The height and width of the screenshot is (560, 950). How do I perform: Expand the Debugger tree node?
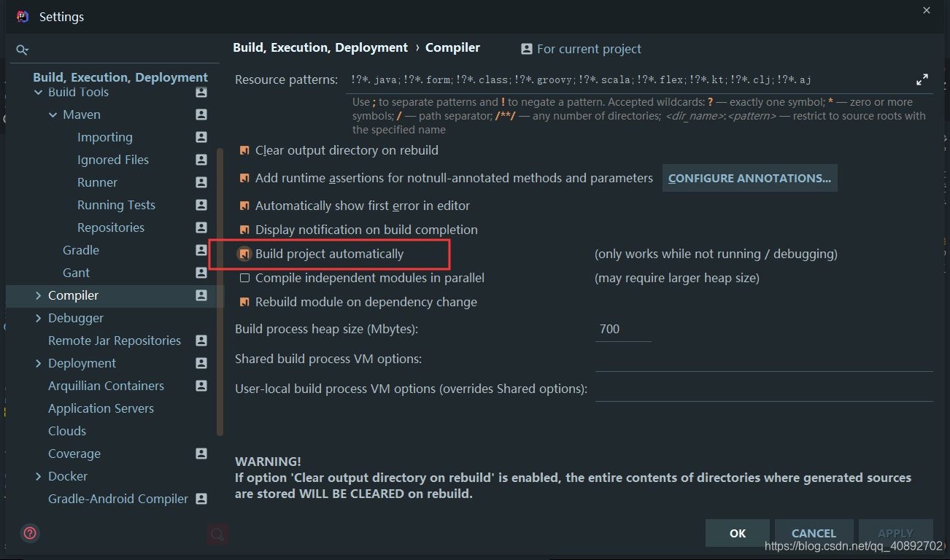pyautogui.click(x=39, y=318)
